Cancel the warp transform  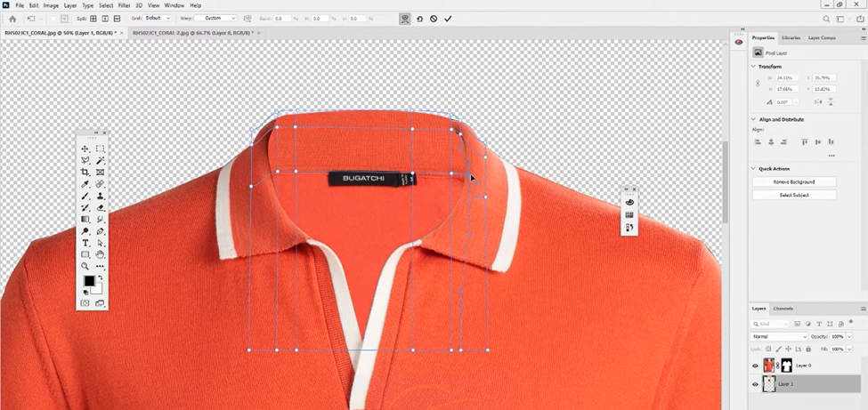point(434,18)
